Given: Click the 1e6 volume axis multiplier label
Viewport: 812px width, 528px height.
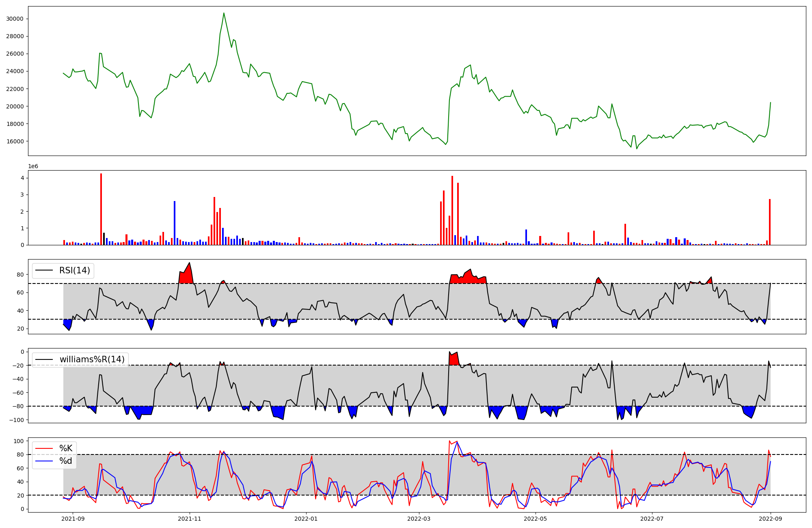Looking at the screenshot, I should click(33, 167).
